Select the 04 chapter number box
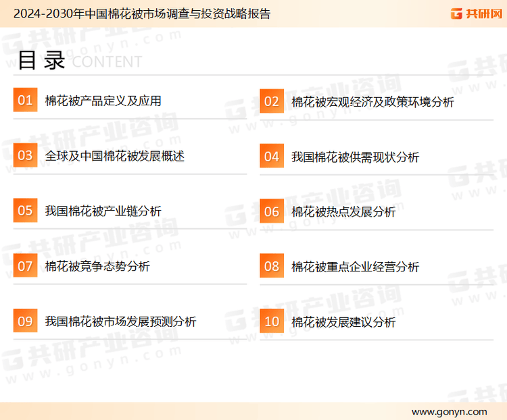The width and height of the screenshot is (507, 420). (272, 157)
